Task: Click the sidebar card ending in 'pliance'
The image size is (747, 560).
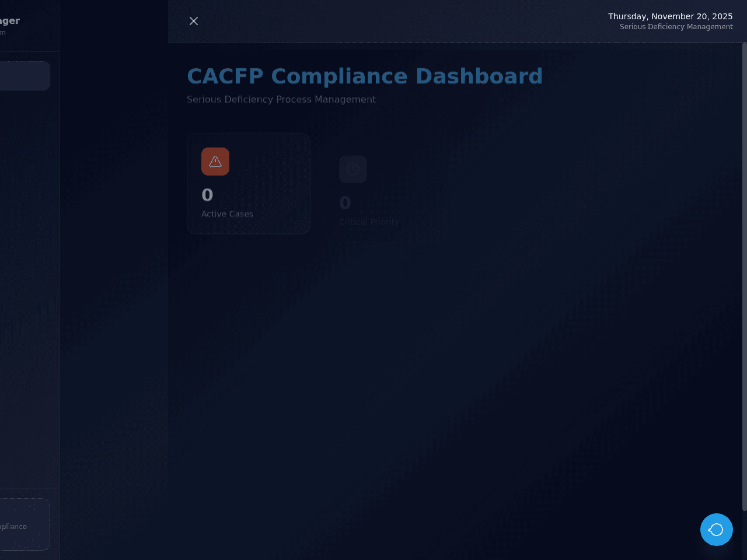Action: pyautogui.click(x=25, y=524)
